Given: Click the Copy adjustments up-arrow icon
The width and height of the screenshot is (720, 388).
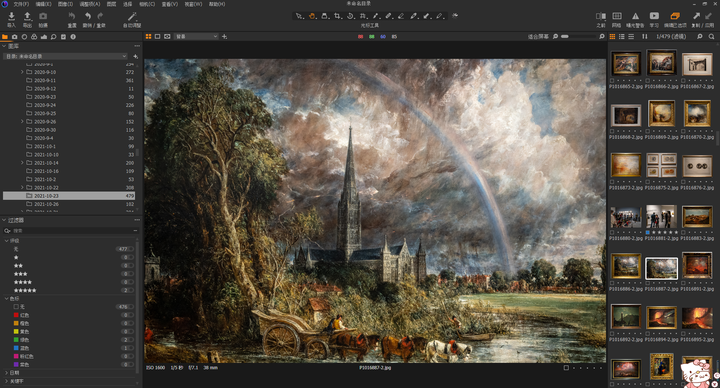Looking at the screenshot, I should [697, 16].
